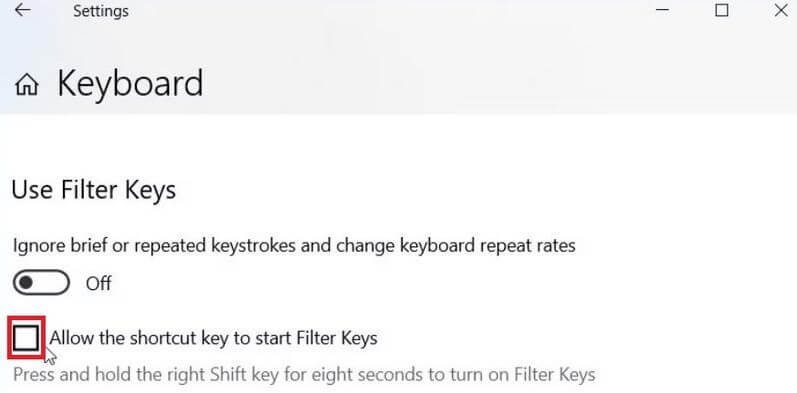Click empty title bar area beside Settings
Screen dimensions: 797x393
pos(386,11)
